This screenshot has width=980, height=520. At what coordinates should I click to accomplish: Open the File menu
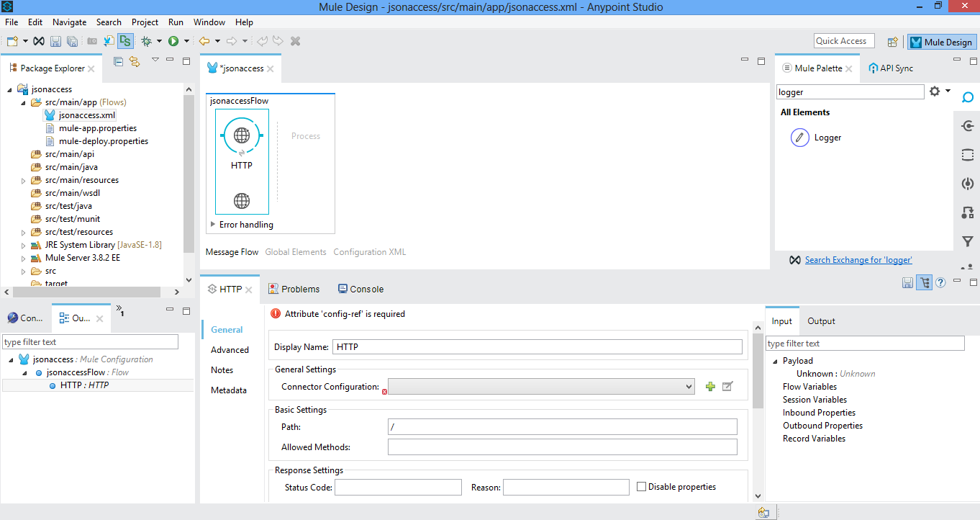pos(12,22)
